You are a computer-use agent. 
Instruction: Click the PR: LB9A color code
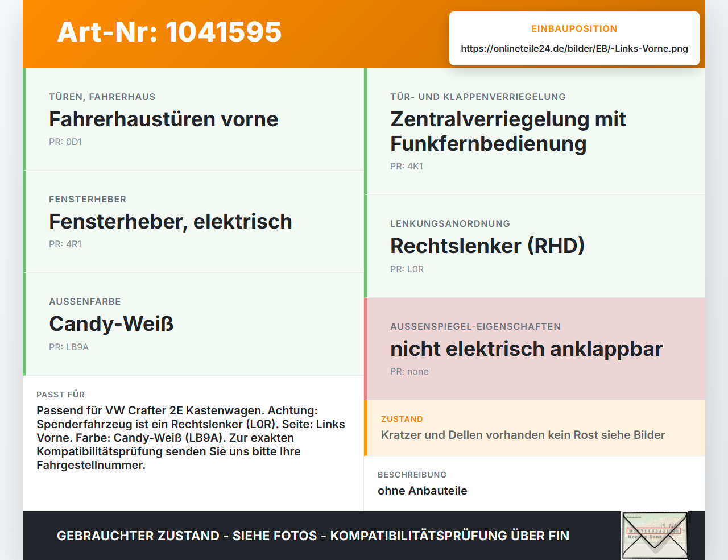pyautogui.click(x=69, y=347)
